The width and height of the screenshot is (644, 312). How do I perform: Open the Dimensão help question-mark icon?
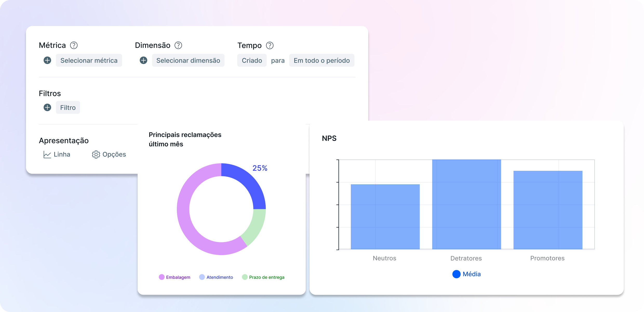(178, 45)
